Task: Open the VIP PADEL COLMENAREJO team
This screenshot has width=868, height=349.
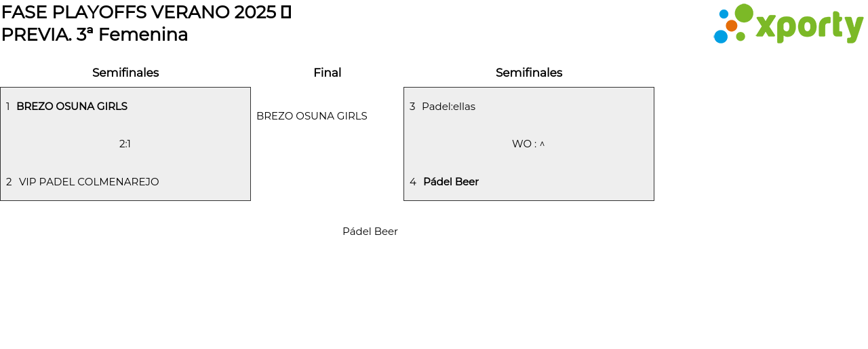Action: [89, 182]
